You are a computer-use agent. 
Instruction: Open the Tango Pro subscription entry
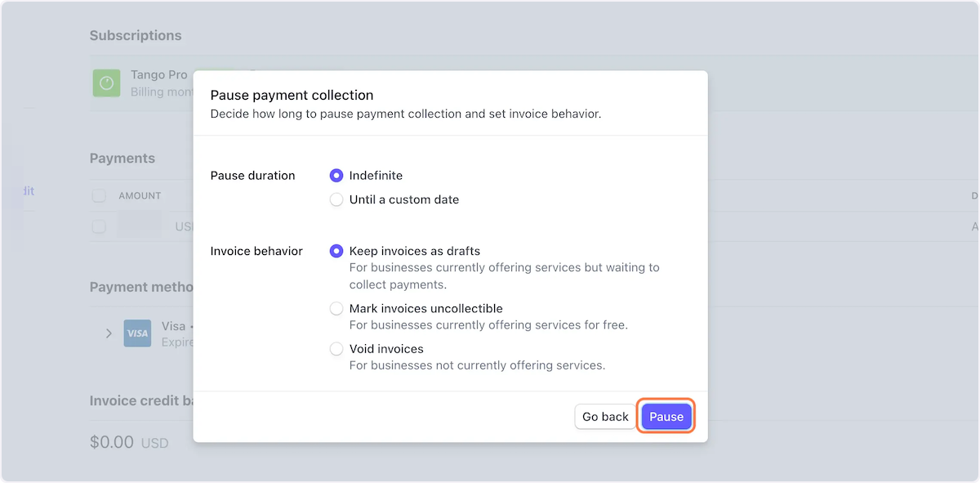pos(159,75)
